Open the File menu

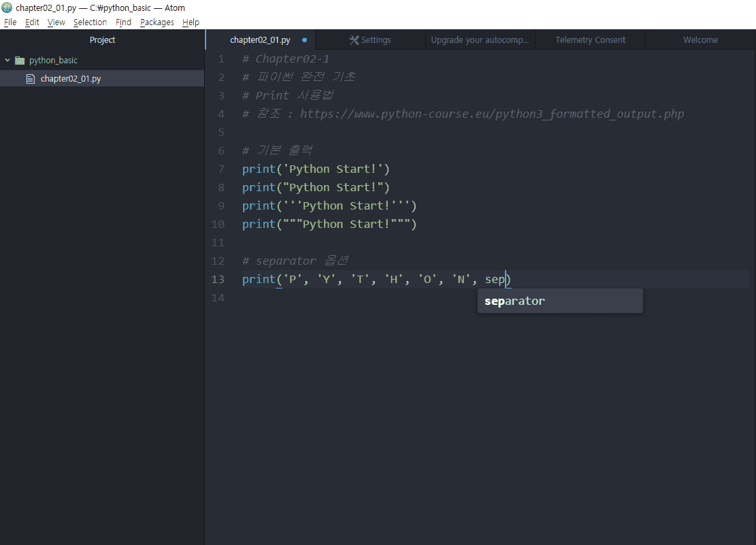click(x=10, y=22)
